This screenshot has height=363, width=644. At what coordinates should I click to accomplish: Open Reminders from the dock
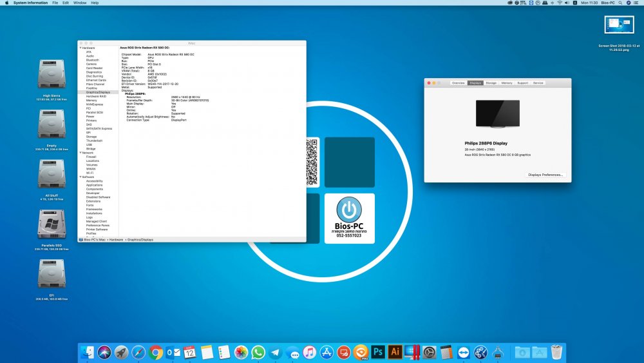224,352
